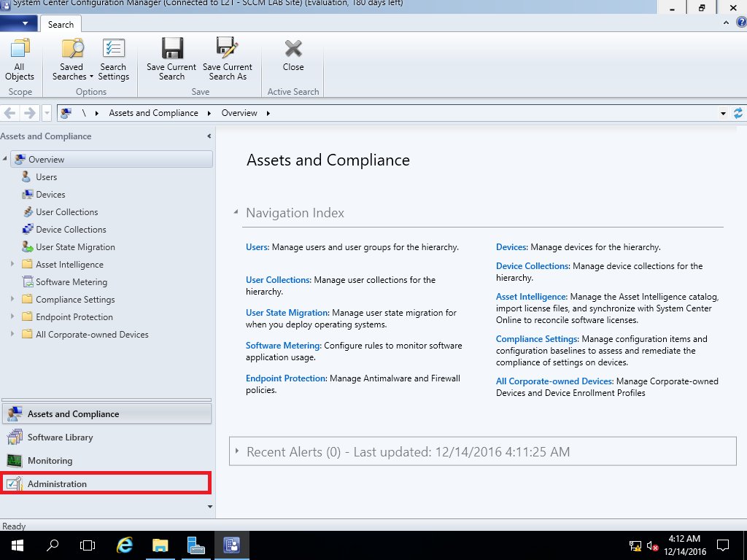Open the navigation history dropdown

(x=47, y=113)
